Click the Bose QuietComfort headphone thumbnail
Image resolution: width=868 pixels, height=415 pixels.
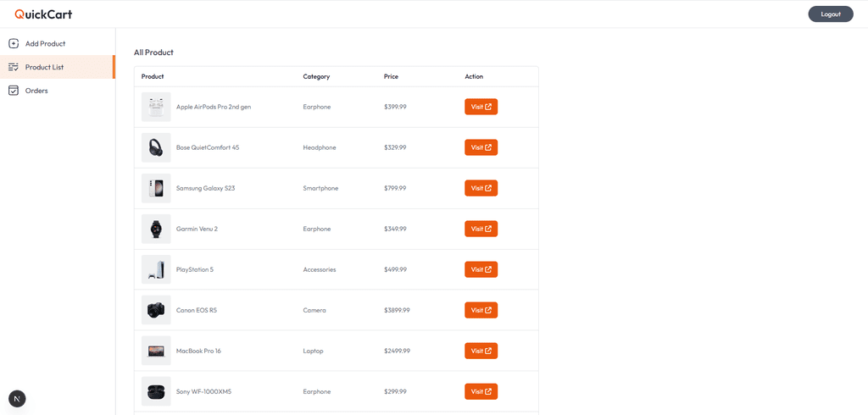[156, 147]
